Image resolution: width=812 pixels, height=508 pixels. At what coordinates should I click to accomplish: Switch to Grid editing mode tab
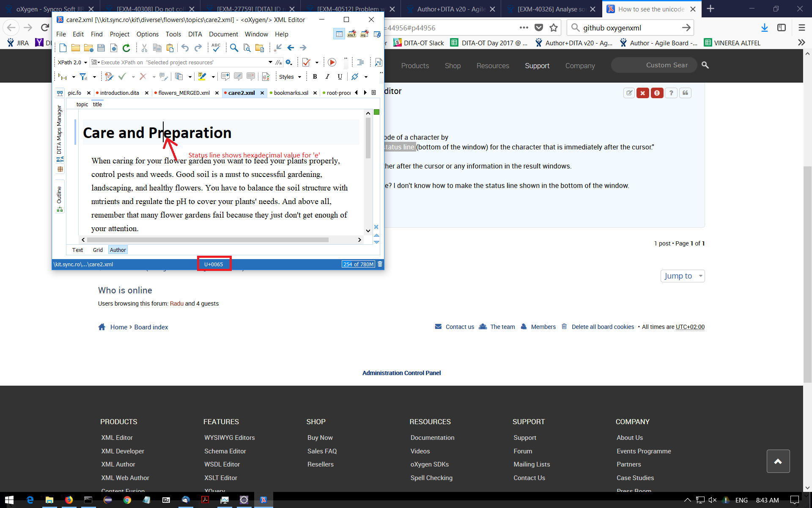[x=98, y=250]
